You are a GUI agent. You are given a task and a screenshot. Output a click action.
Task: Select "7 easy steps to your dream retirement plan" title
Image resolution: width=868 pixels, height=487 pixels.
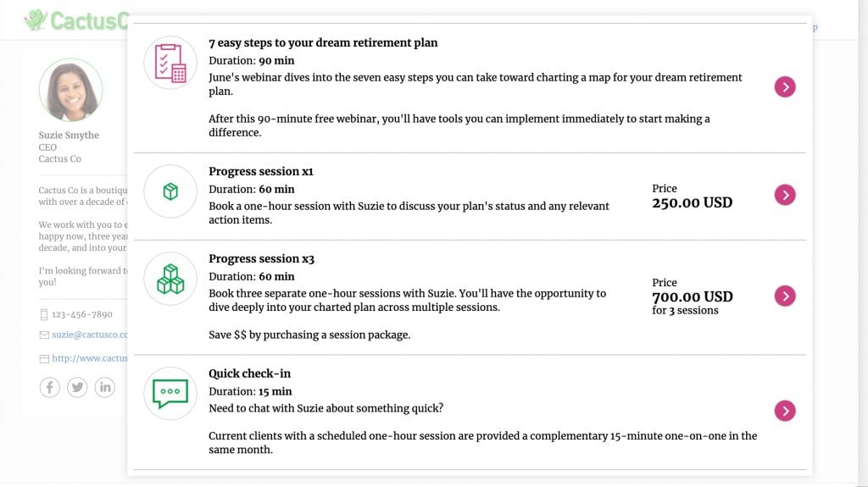coord(323,42)
